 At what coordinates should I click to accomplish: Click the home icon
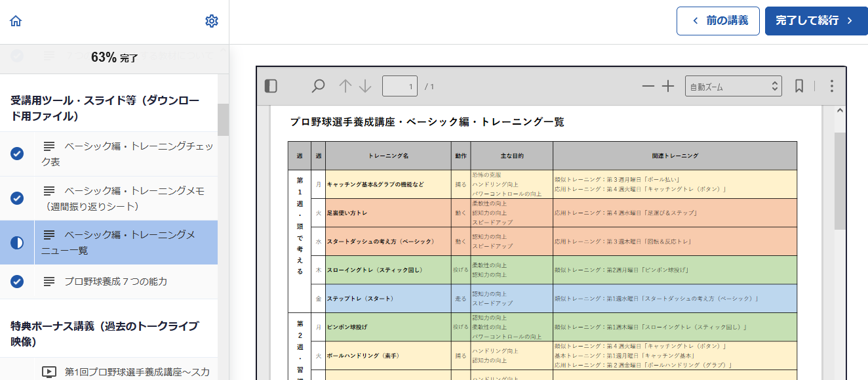(x=16, y=21)
